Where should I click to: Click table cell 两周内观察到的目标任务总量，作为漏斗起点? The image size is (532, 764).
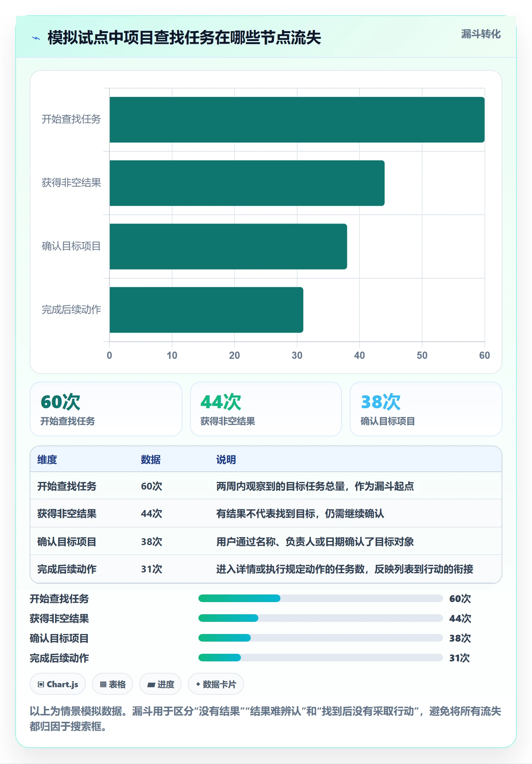(x=315, y=486)
